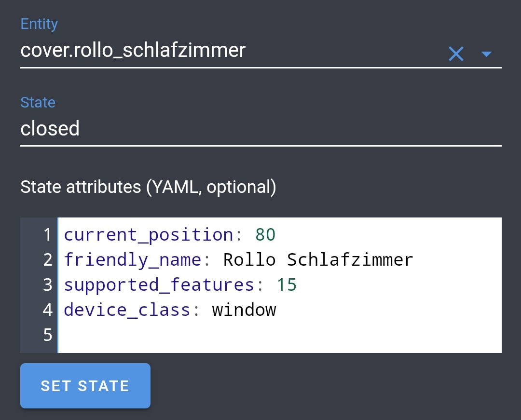Clear the entity field with the X icon

(x=456, y=54)
